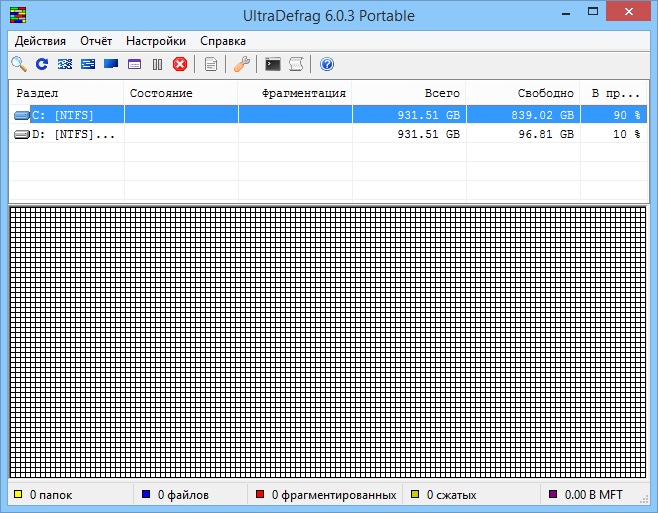This screenshot has width=658, height=513.
Task: Click the UltraDefrag app icon in title bar
Action: point(18,15)
